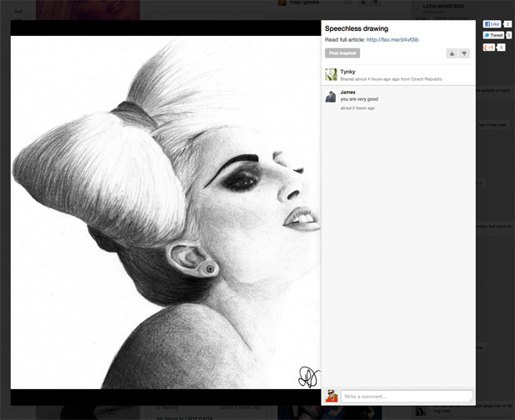Screen dimensions: 515x420
Task: Give the post a thumbs down
Action: (464, 53)
